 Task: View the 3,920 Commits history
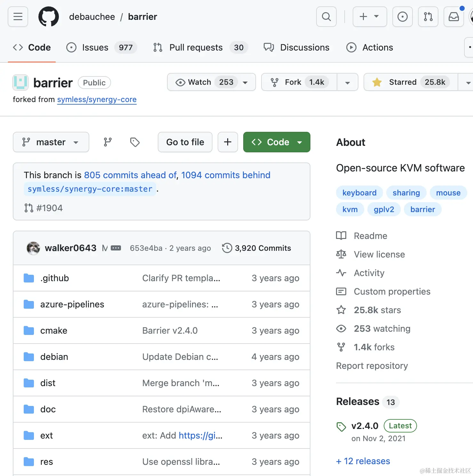click(257, 248)
